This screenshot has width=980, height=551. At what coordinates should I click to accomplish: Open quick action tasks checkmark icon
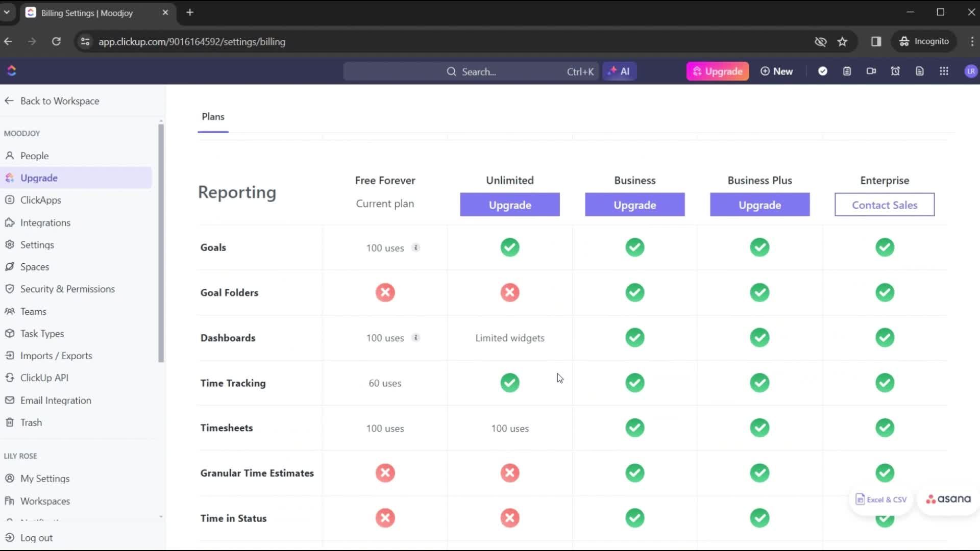822,71
